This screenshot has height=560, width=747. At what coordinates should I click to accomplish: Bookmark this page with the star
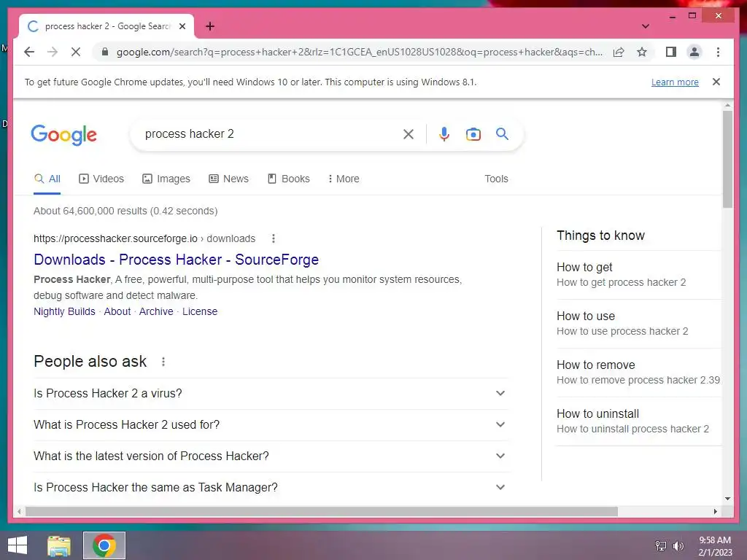[x=642, y=52]
